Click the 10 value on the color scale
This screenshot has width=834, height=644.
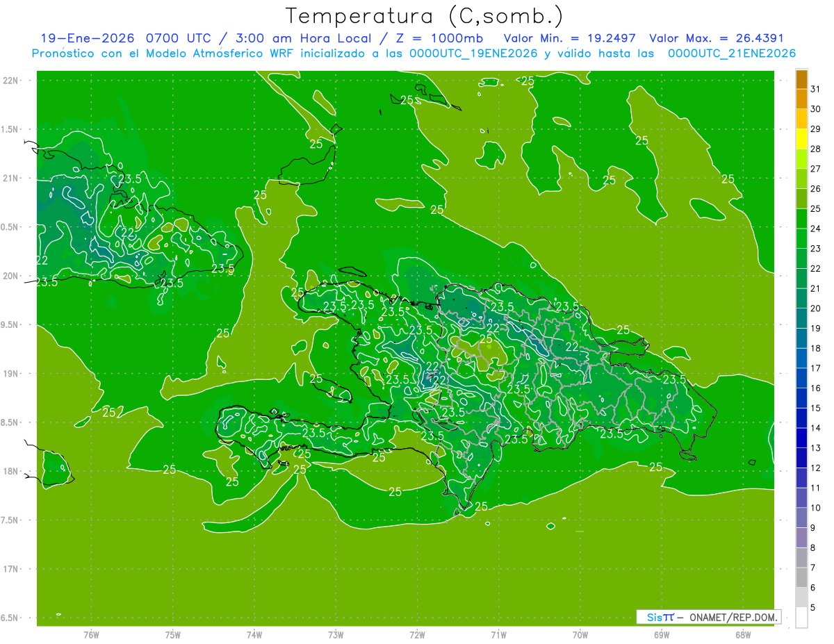tap(816, 508)
